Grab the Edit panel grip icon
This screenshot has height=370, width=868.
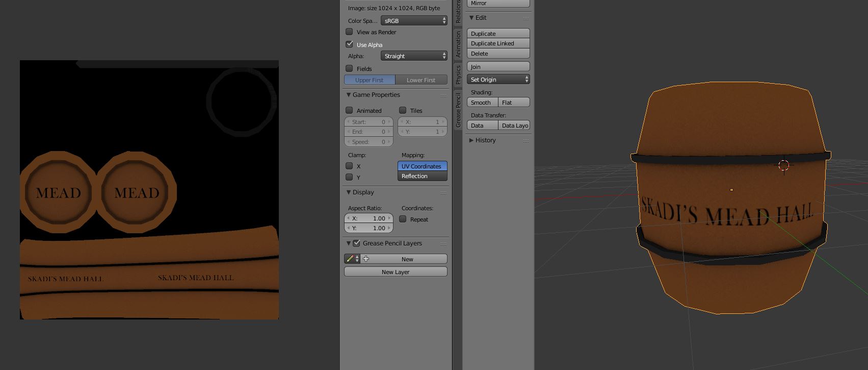tap(526, 18)
